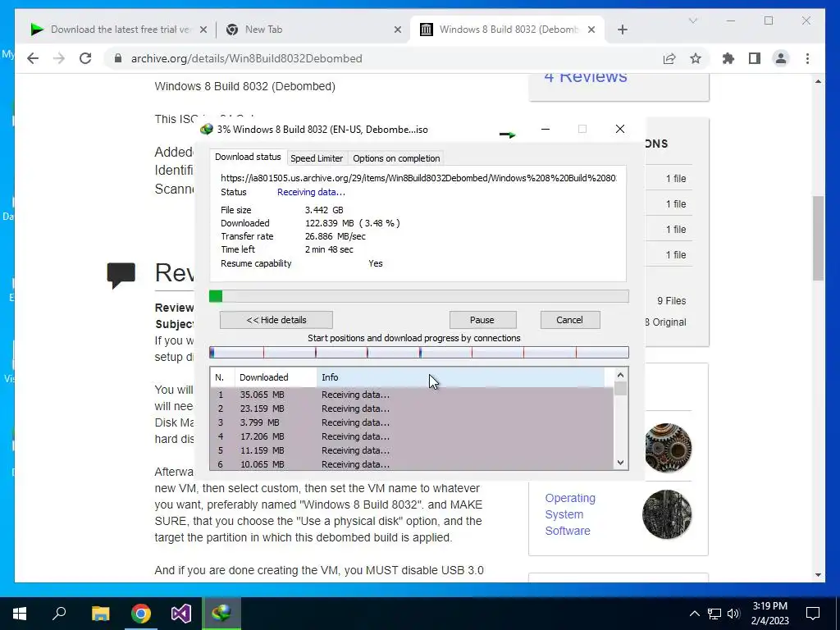Open the notification center icon
This screenshot has width=840, height=630.
point(813,614)
